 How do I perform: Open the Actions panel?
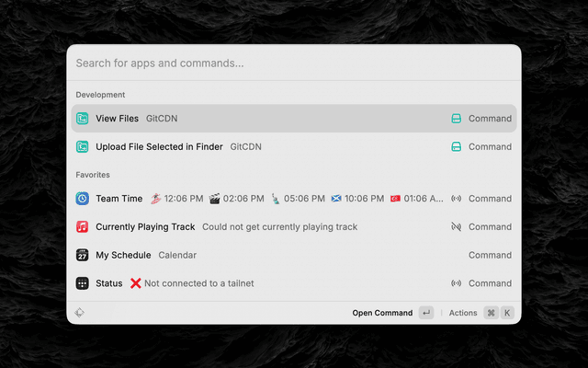click(x=463, y=313)
